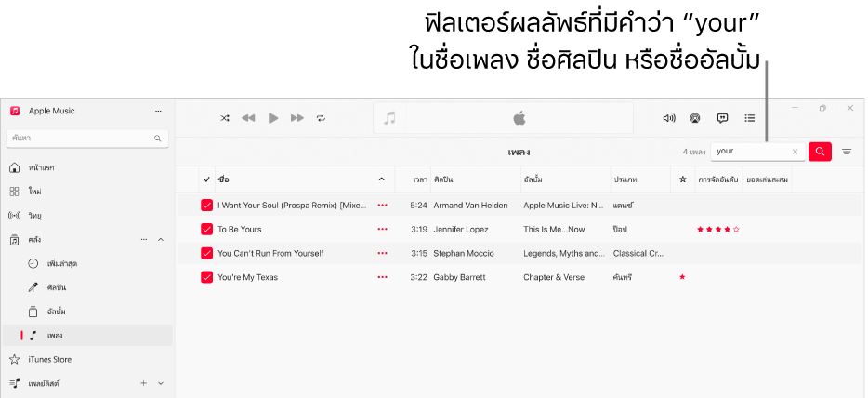Sort by เวลา (Time) column
The height and width of the screenshot is (398, 868).
tap(420, 179)
